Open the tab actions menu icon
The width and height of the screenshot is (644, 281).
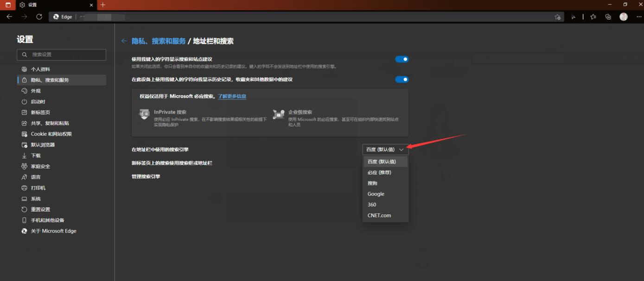coord(8,5)
